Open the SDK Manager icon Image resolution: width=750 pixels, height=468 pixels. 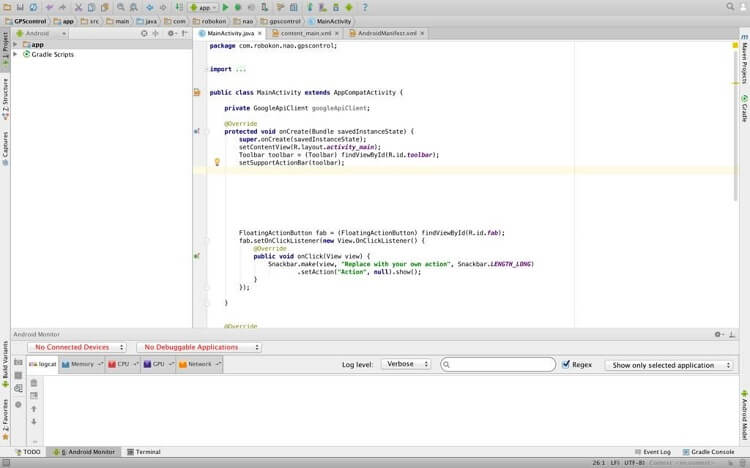tap(336, 7)
